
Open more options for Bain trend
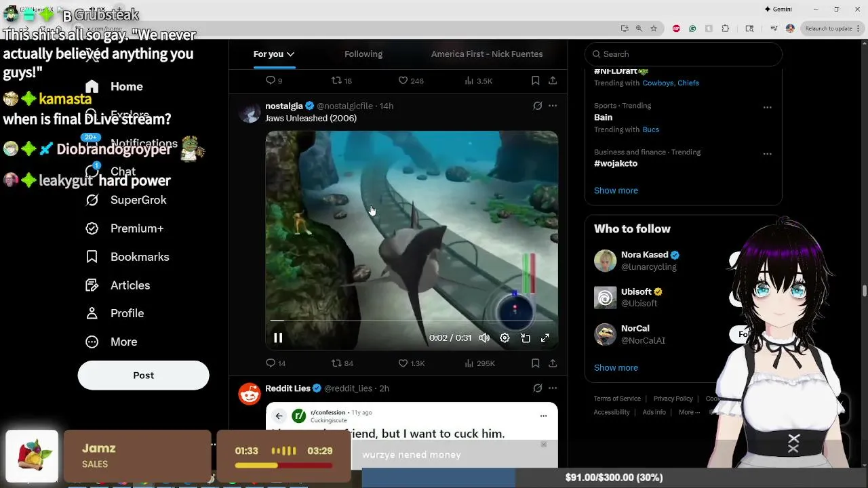767,107
